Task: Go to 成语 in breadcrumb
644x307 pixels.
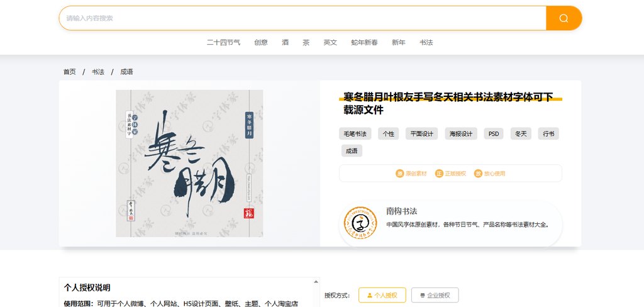Action: [x=126, y=72]
